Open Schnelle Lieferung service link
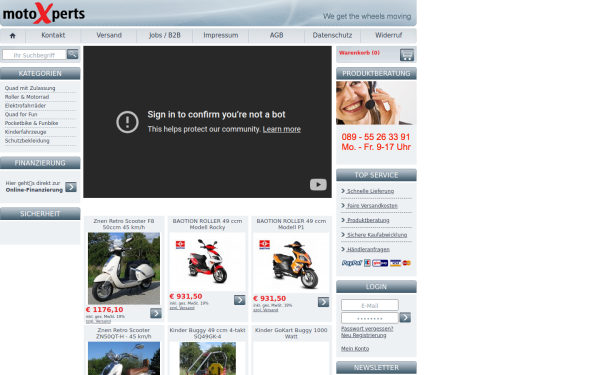This screenshot has width=600, height=375. 370,191
